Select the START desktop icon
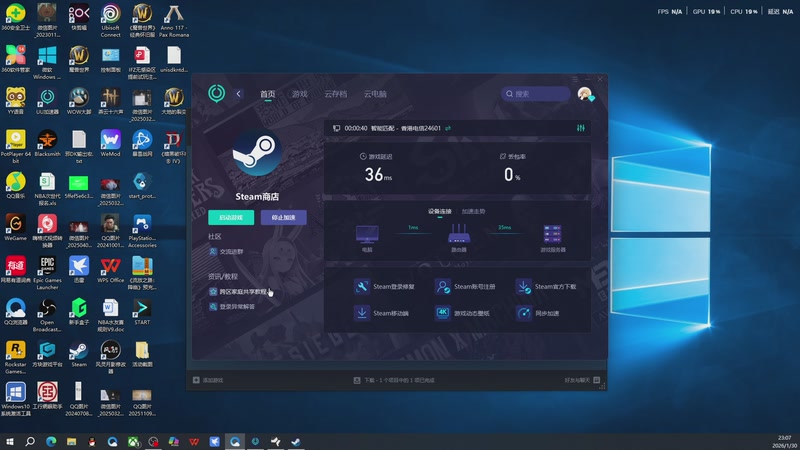 click(142, 312)
